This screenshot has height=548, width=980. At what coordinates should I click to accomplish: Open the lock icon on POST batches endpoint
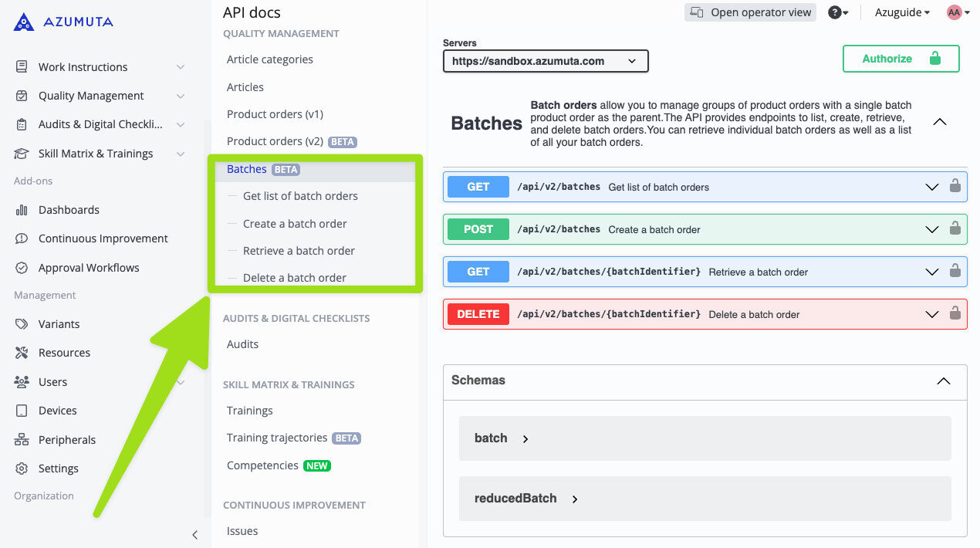tap(955, 228)
